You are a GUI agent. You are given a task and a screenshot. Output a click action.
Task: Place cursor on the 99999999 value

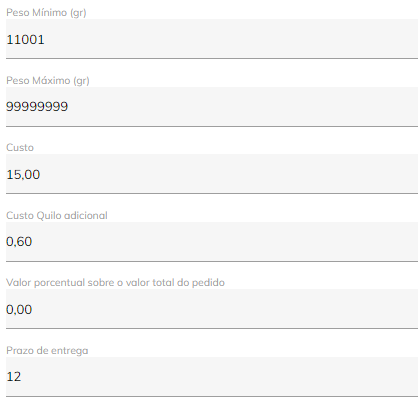coord(37,107)
